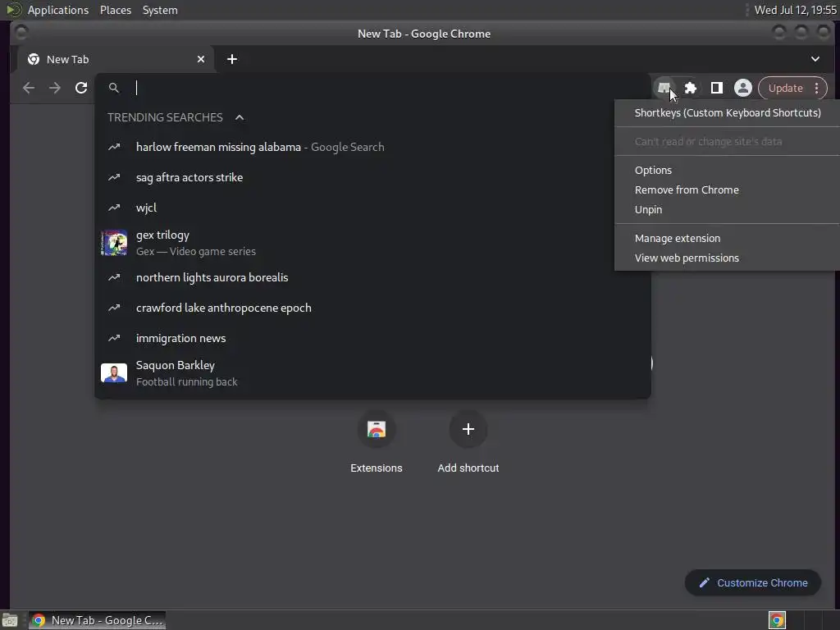Open Manage extension
The width and height of the screenshot is (840, 630).
(728, 239)
